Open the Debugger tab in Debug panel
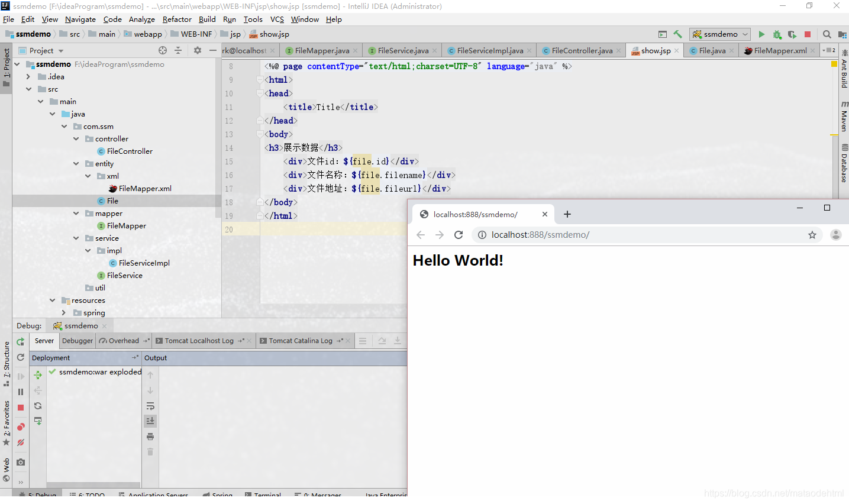This screenshot has width=849, height=504. click(78, 341)
